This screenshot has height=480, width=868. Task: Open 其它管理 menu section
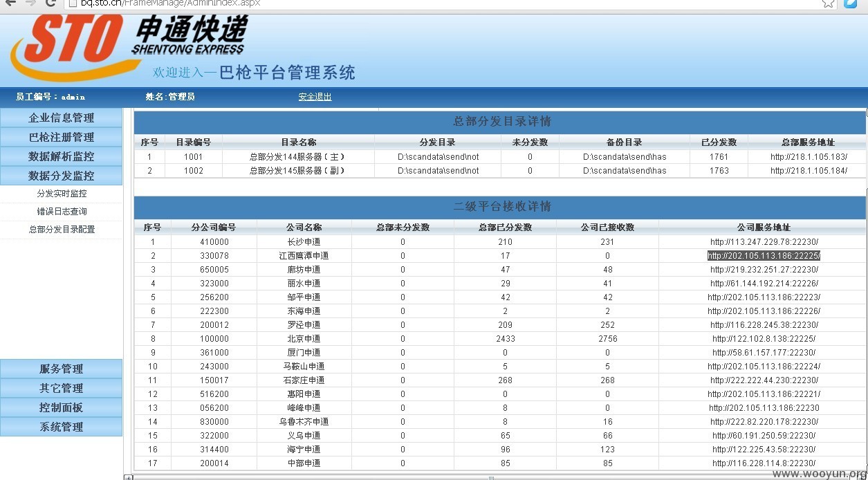tap(62, 388)
